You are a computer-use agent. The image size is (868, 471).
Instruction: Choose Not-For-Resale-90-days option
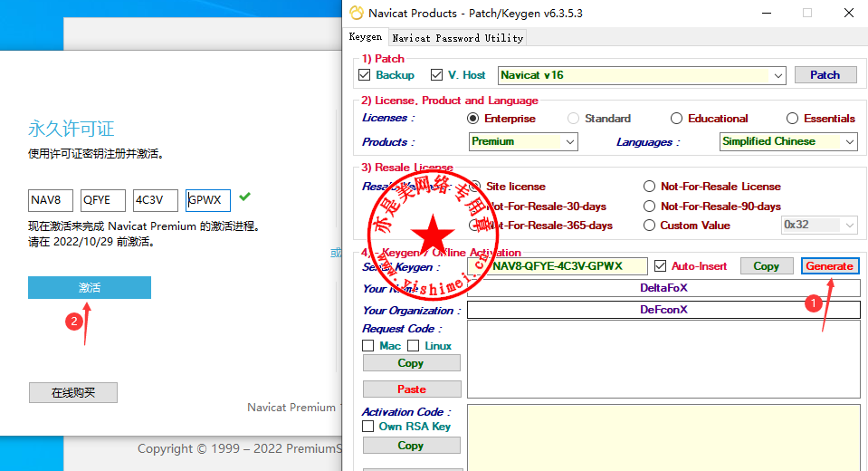[649, 207]
